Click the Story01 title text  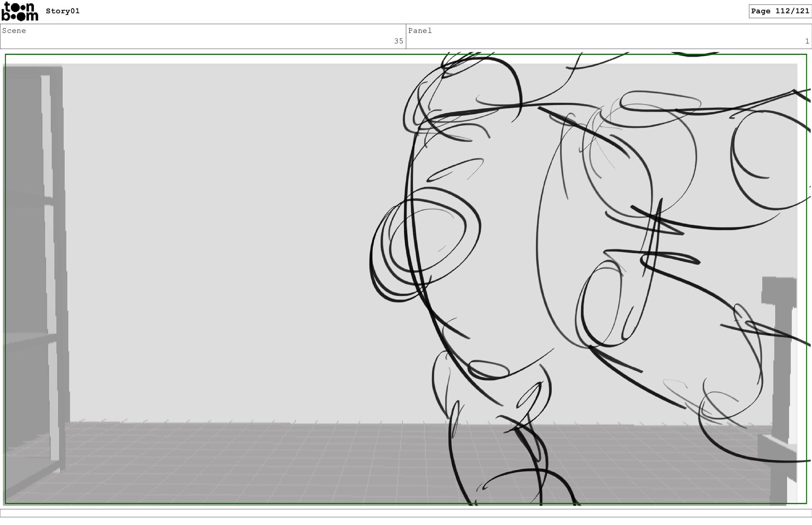[63, 11]
